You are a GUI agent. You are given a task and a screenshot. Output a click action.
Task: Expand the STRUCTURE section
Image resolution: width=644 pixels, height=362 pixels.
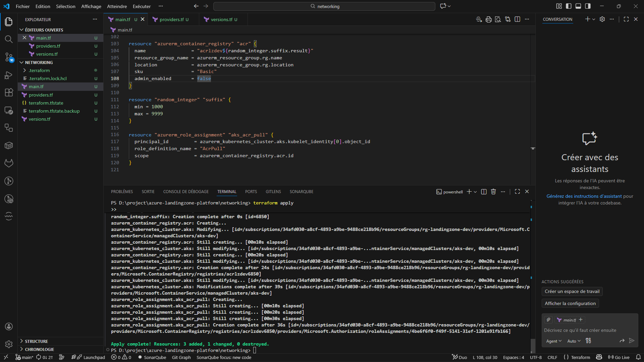tap(36, 341)
